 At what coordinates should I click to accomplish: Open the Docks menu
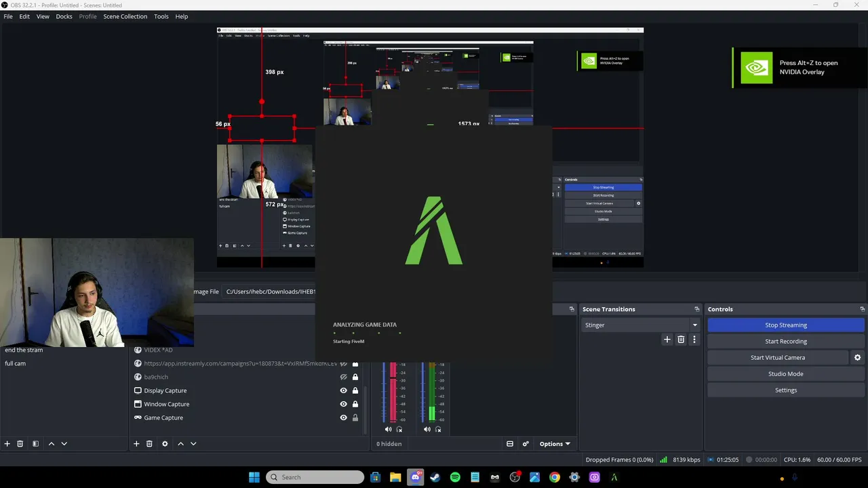[64, 16]
